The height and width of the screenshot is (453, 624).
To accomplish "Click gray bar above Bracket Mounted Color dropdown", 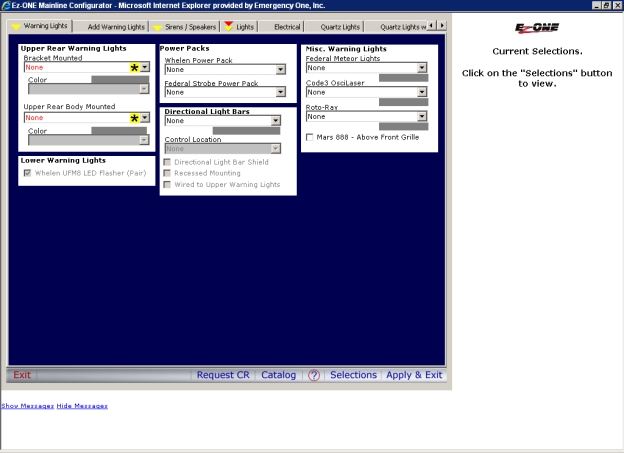I will click(x=120, y=80).
